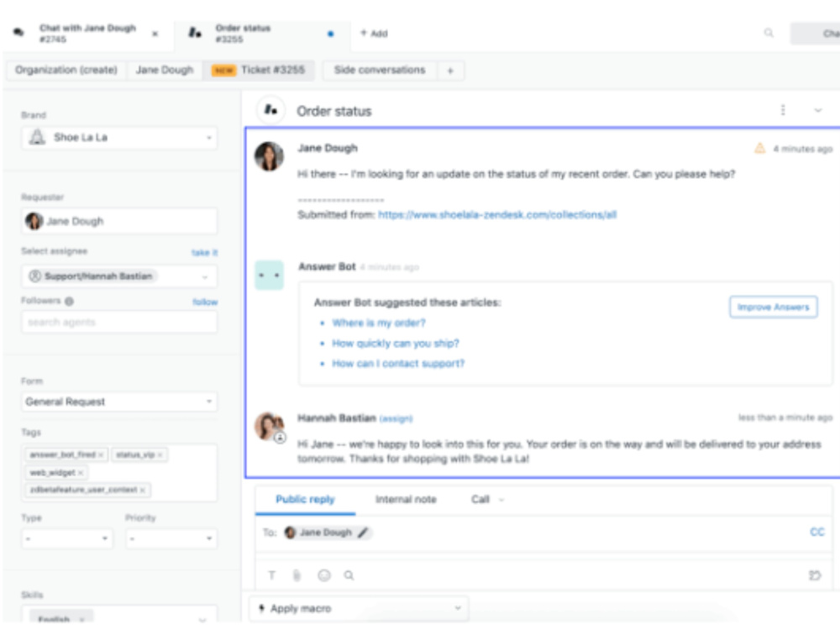Screen dimensions: 840x630
Task: Open the Side conversations tab
Action: [x=380, y=71]
